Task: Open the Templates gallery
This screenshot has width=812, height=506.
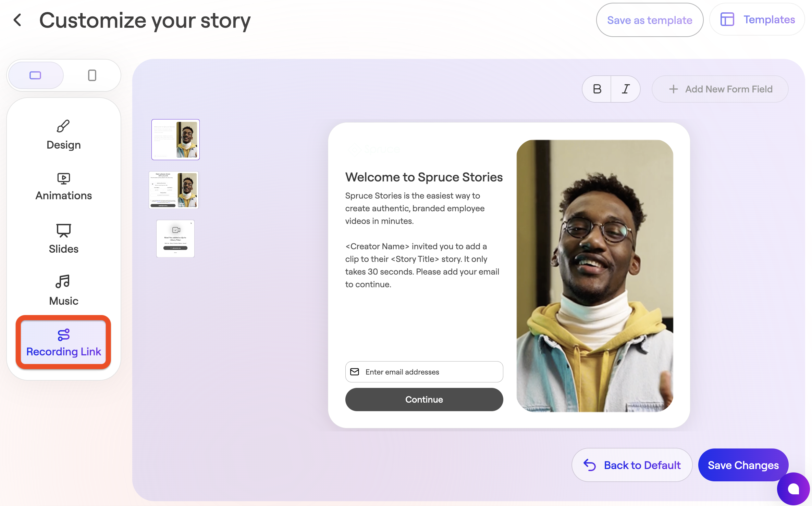Action: 757,20
